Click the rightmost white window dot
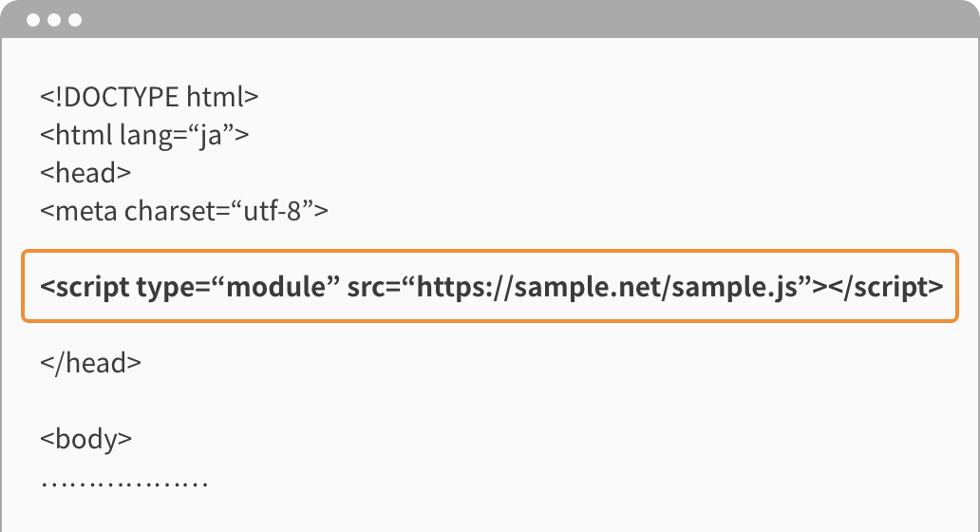Image resolution: width=980 pixels, height=532 pixels. click(x=75, y=20)
